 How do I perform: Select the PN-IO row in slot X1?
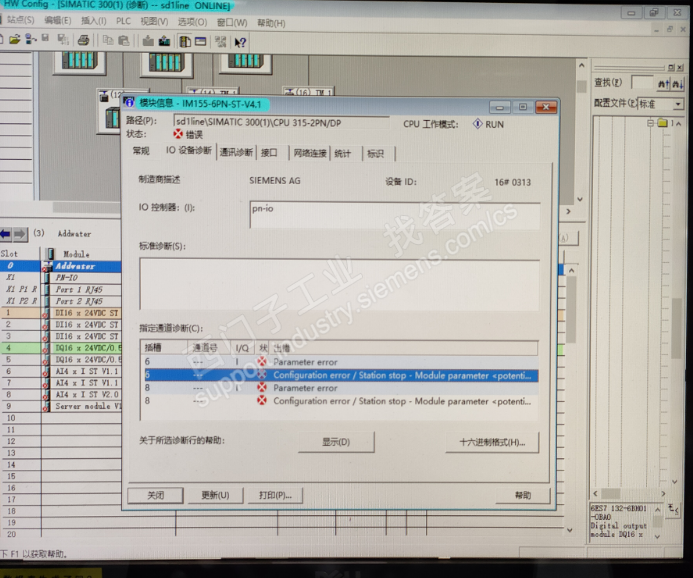[x=61, y=278]
